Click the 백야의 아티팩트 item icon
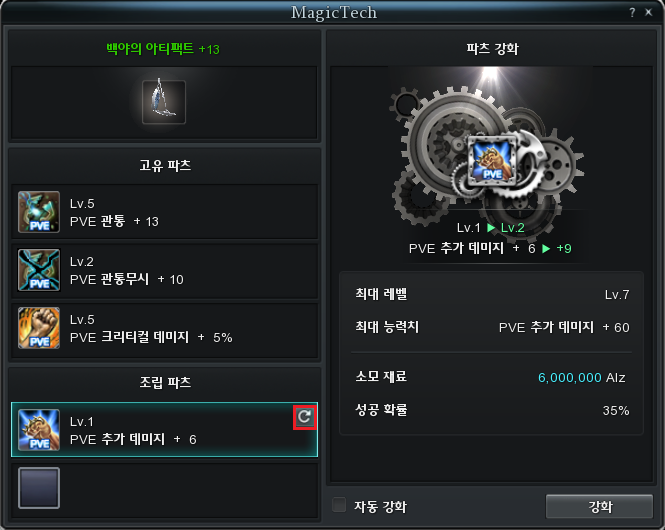Image resolution: width=665 pixels, height=530 pixels. pyautogui.click(x=164, y=102)
